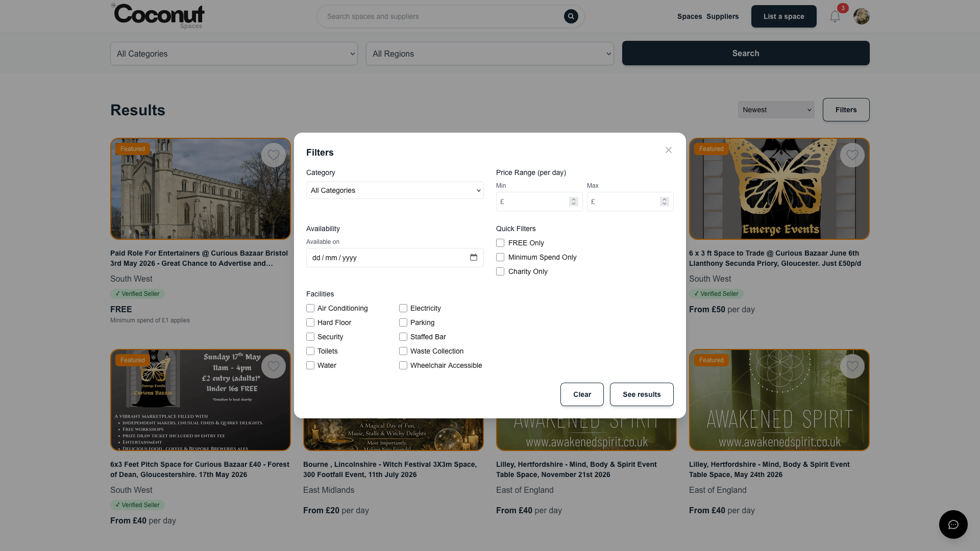Toggle the Air Conditioning facility
The image size is (980, 551).
pyautogui.click(x=310, y=308)
